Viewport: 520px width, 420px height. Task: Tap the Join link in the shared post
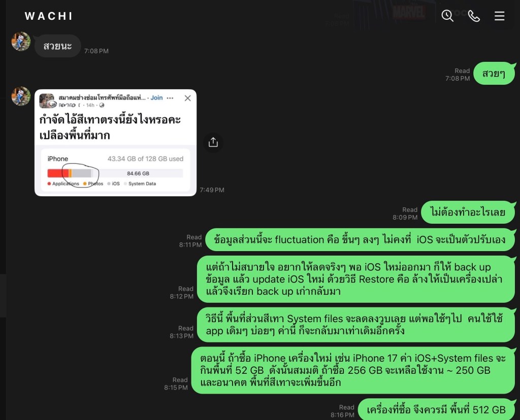(156, 98)
